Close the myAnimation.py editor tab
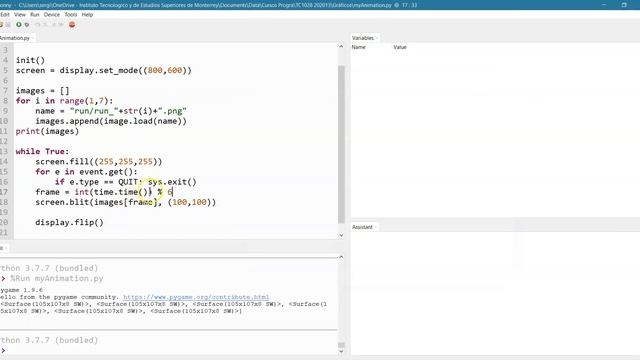 pos(33,38)
